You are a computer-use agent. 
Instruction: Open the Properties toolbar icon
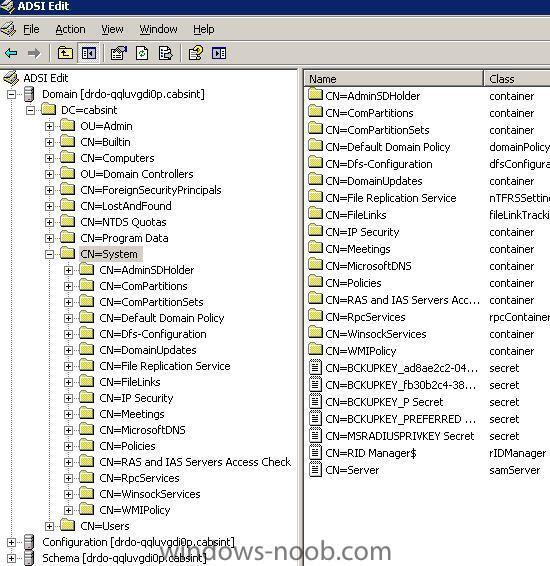coord(119,53)
